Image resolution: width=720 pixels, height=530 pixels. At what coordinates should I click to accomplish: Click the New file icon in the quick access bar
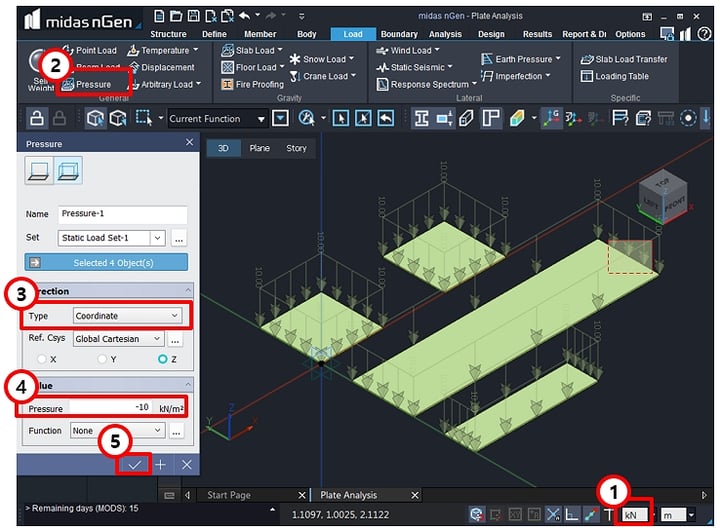coord(159,16)
